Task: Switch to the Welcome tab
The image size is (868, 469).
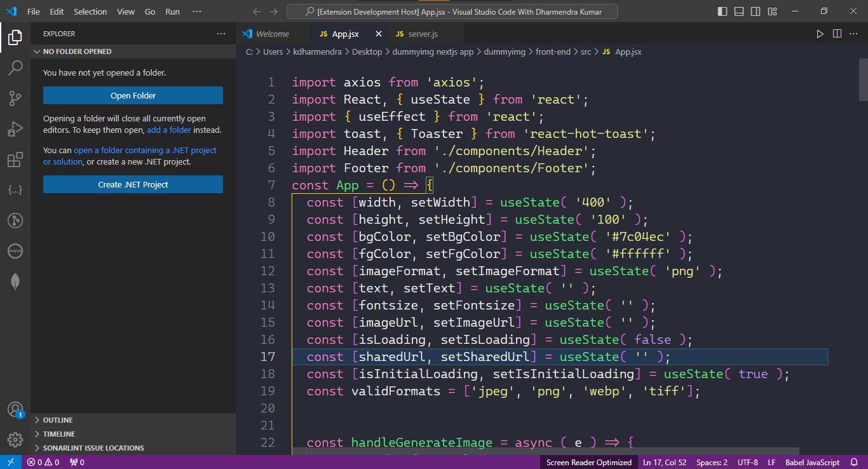Action: pyautogui.click(x=273, y=34)
